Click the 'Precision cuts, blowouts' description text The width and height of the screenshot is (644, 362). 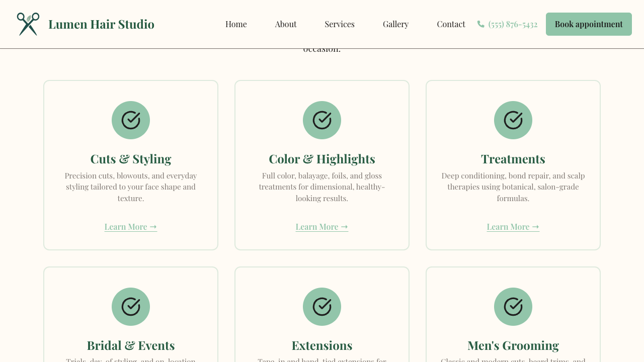click(x=131, y=187)
